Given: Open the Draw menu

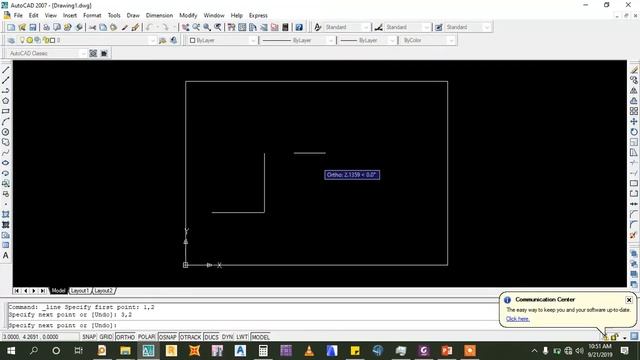Looking at the screenshot, I should pos(133,16).
